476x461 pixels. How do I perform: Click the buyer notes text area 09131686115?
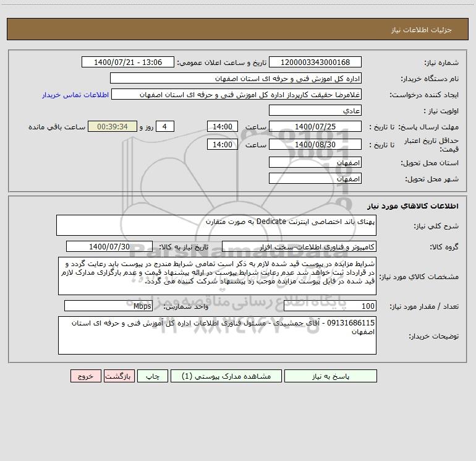click(217, 335)
